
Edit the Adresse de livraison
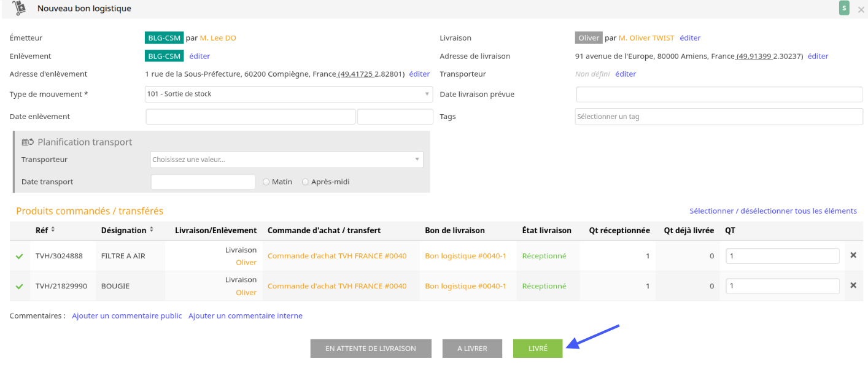[818, 56]
